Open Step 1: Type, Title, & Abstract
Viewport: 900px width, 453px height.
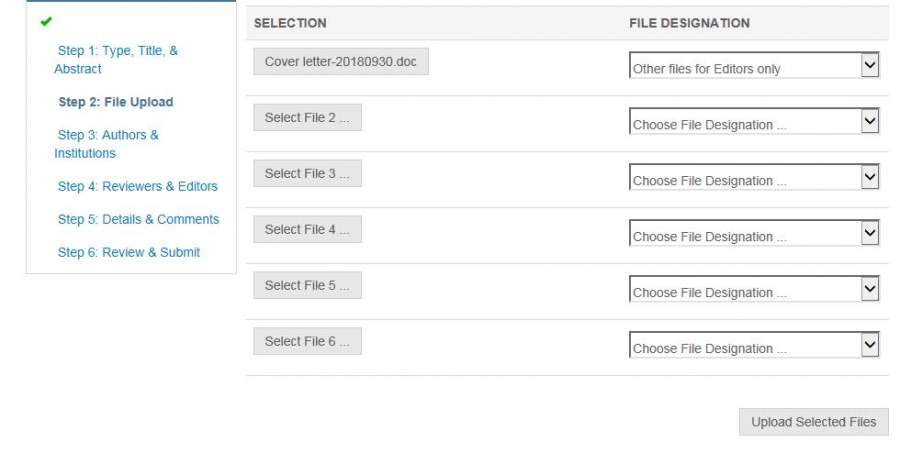[x=117, y=60]
